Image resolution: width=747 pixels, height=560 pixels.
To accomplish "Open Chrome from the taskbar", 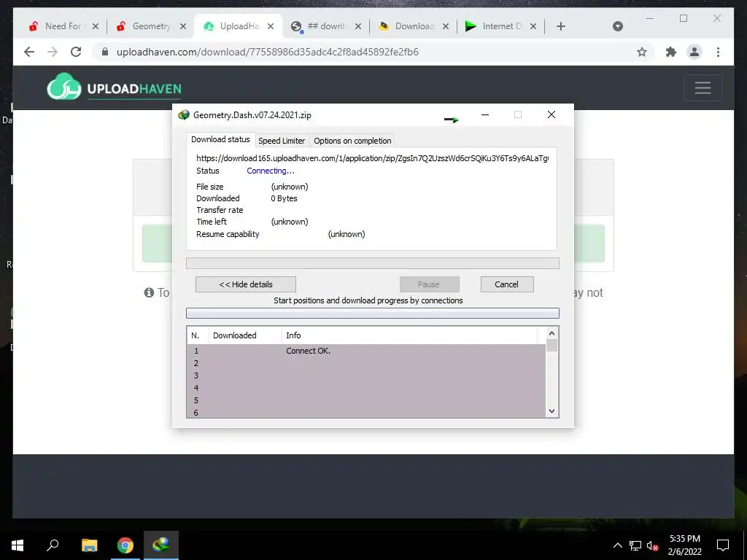I will (x=125, y=545).
